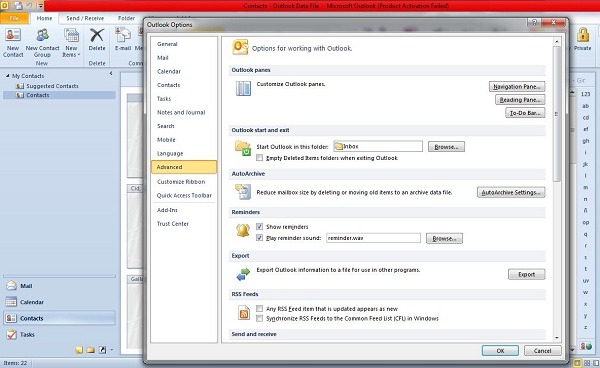Click the Reading Pane button
This screenshot has height=368, width=600.
tap(520, 100)
